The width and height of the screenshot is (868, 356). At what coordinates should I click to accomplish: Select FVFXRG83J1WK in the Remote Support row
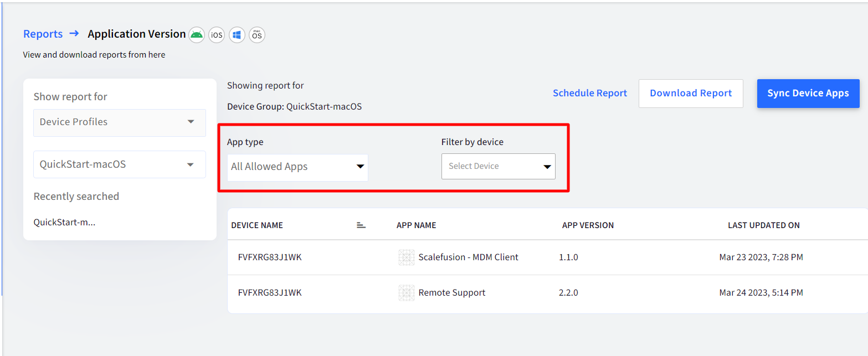pyautogui.click(x=270, y=293)
